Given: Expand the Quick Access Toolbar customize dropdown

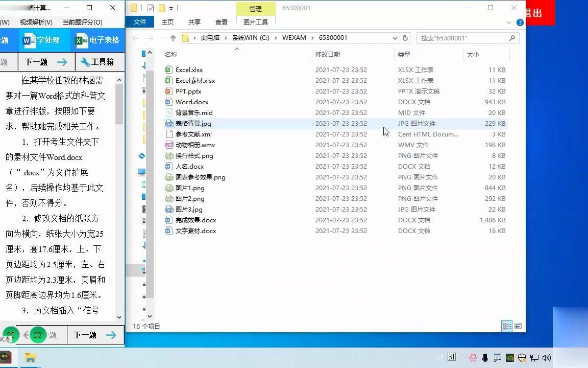Looking at the screenshot, I should point(171,8).
